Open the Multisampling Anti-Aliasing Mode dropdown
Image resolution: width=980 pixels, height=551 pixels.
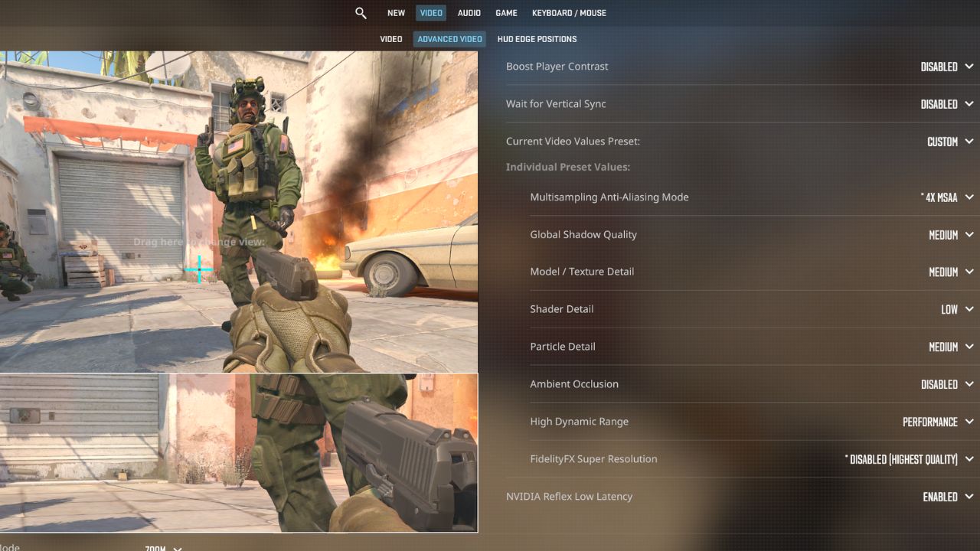click(x=946, y=197)
